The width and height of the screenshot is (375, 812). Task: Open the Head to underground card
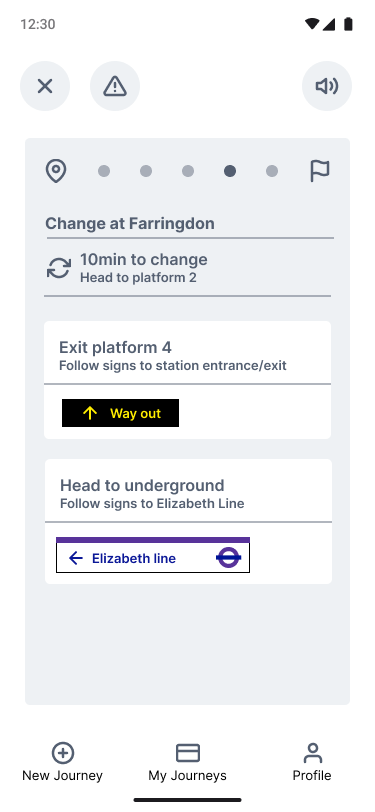[189, 521]
